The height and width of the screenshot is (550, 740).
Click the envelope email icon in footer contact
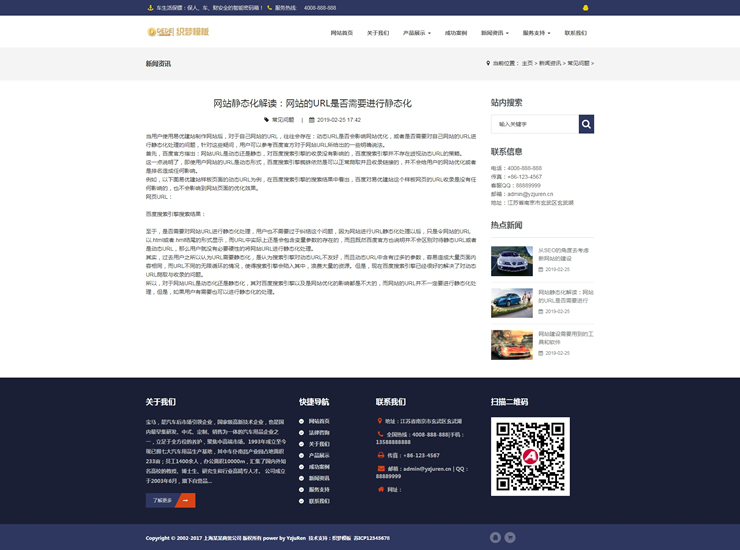[x=380, y=468]
